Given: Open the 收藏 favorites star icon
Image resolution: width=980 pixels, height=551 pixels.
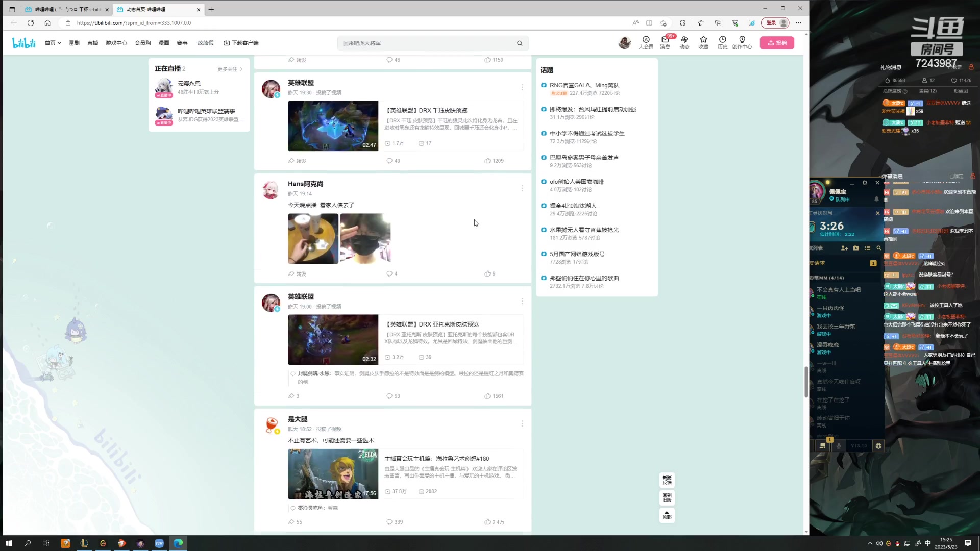Looking at the screenshot, I should coord(703,43).
